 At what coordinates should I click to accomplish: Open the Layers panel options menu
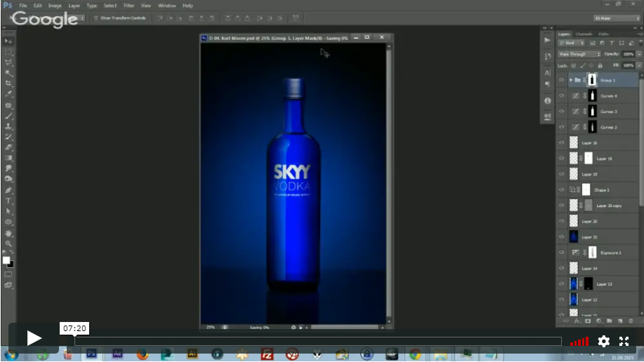640,34
